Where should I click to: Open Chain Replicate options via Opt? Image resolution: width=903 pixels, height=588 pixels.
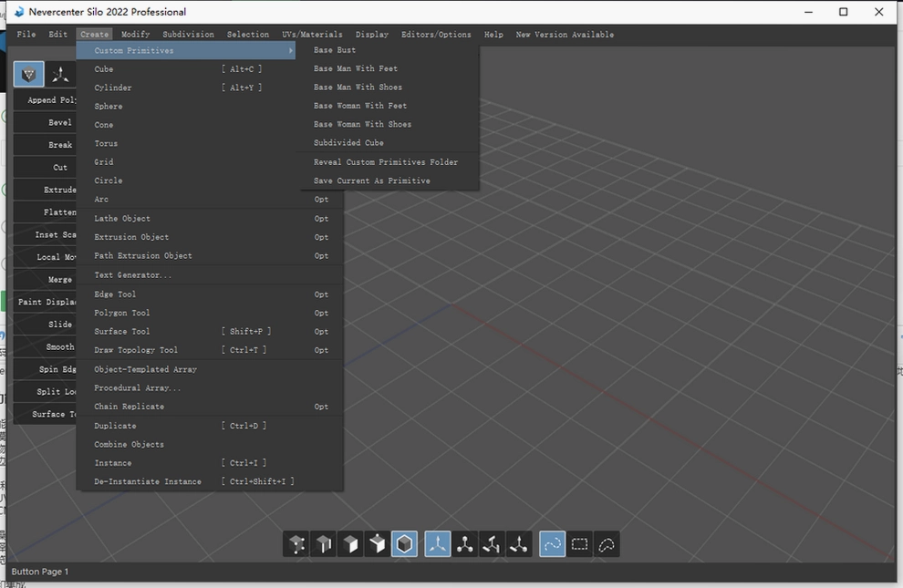tap(321, 407)
